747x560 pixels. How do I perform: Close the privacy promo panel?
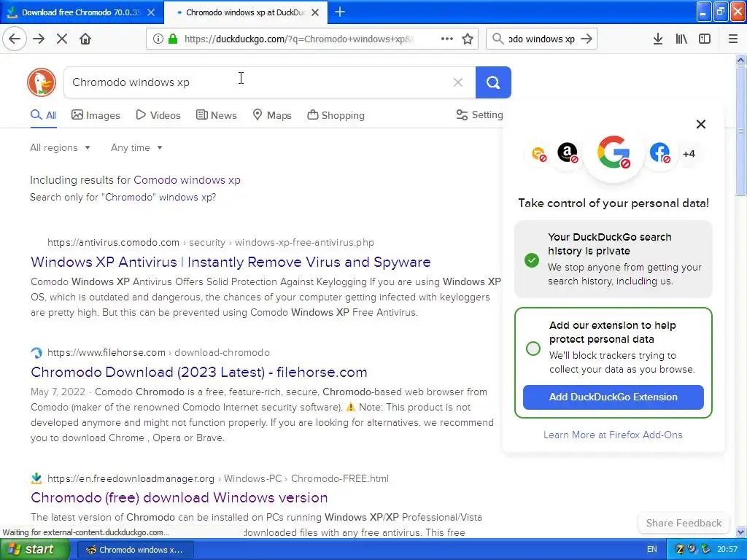pos(701,124)
